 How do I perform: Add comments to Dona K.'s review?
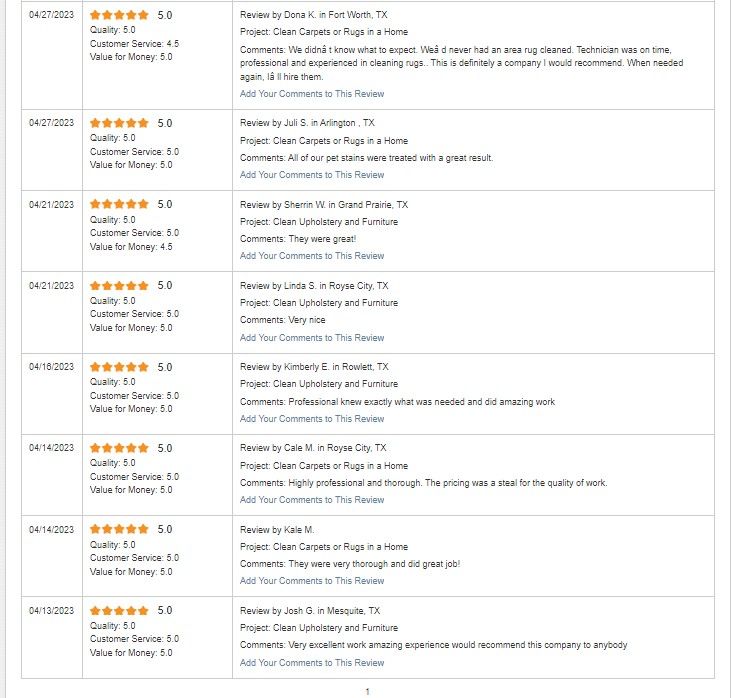point(312,94)
